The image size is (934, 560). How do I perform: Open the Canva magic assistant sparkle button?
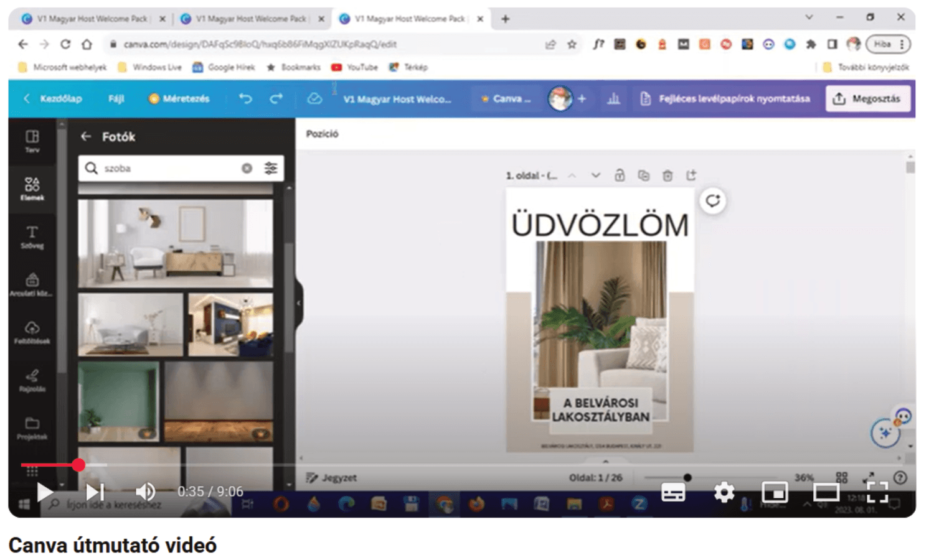tap(885, 433)
